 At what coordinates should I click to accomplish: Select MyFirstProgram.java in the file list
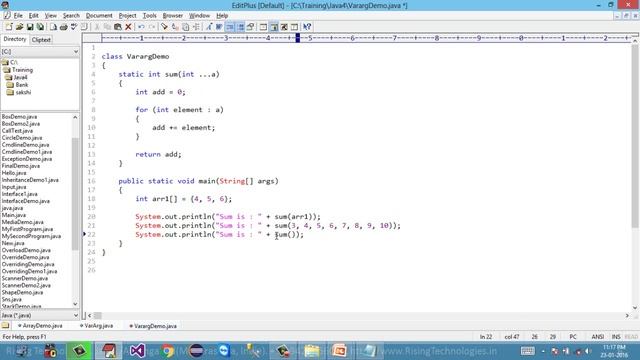[27, 229]
